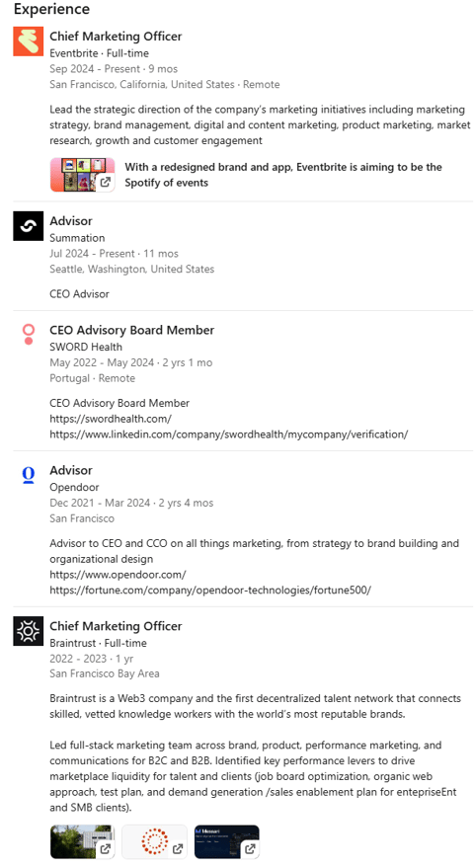Open the Opendoor company logo
Screen dimensions: 474x868
point(29,475)
